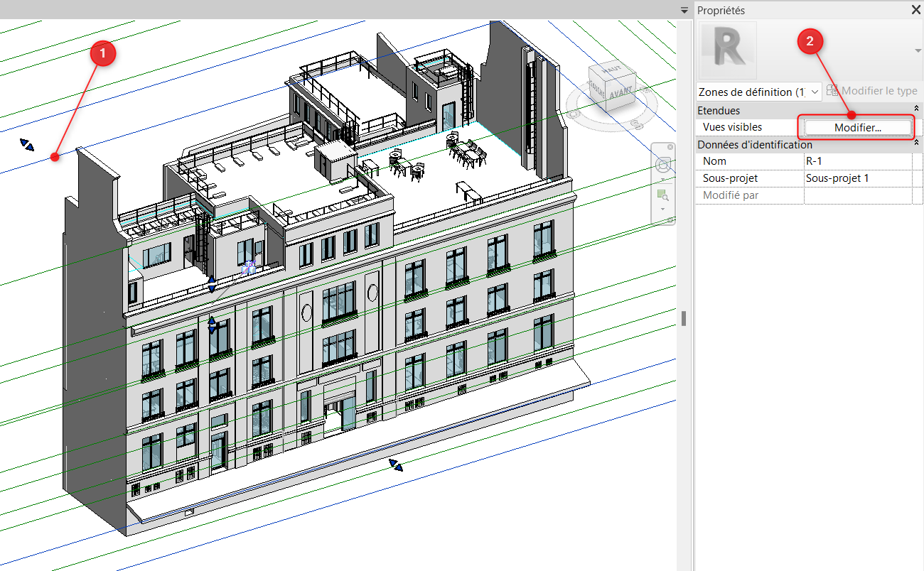Click the elevation marker on the far left
This screenshot has height=571, width=924.
[x=26, y=145]
